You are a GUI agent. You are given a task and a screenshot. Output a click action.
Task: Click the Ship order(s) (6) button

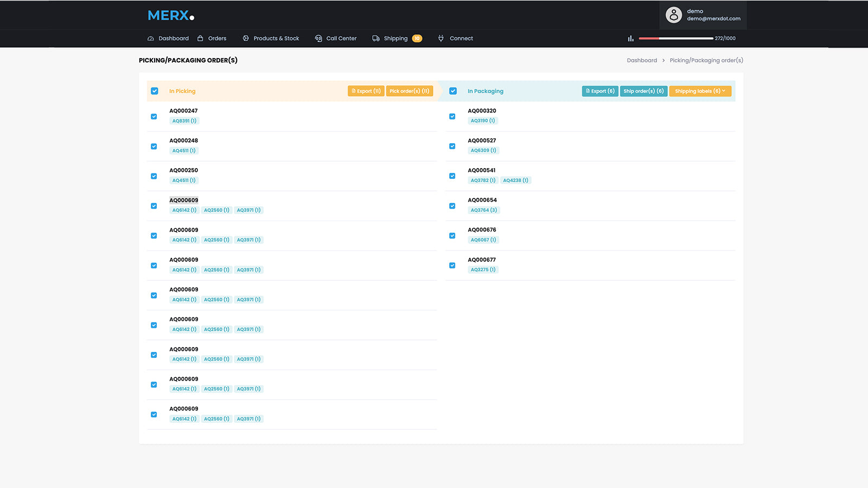click(643, 91)
